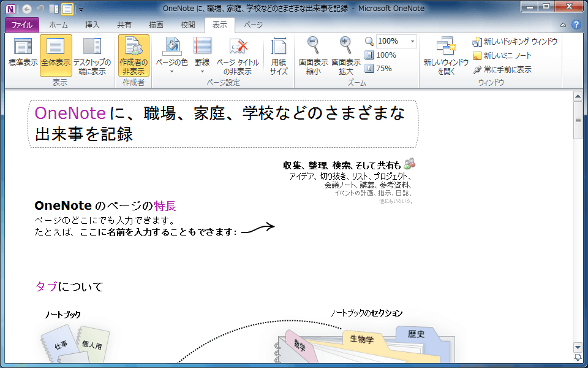Open 新しいミニ ノート
The width and height of the screenshot is (588, 368).
502,56
